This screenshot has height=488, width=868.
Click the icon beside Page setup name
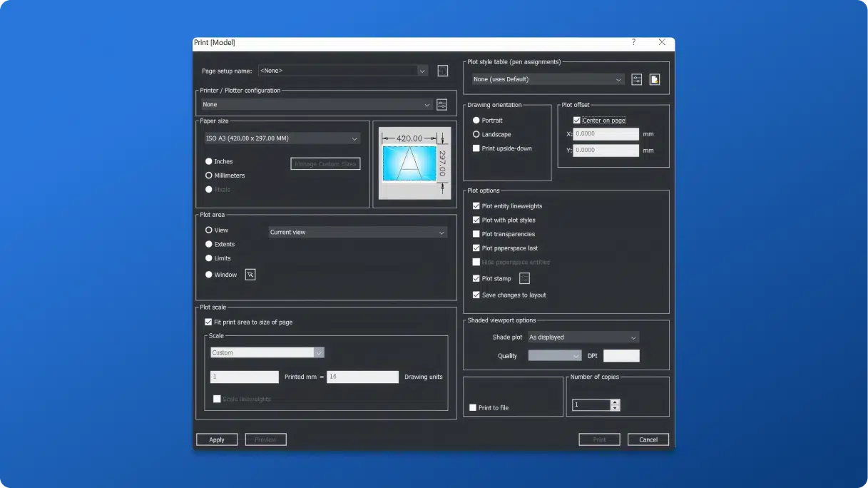tap(443, 71)
